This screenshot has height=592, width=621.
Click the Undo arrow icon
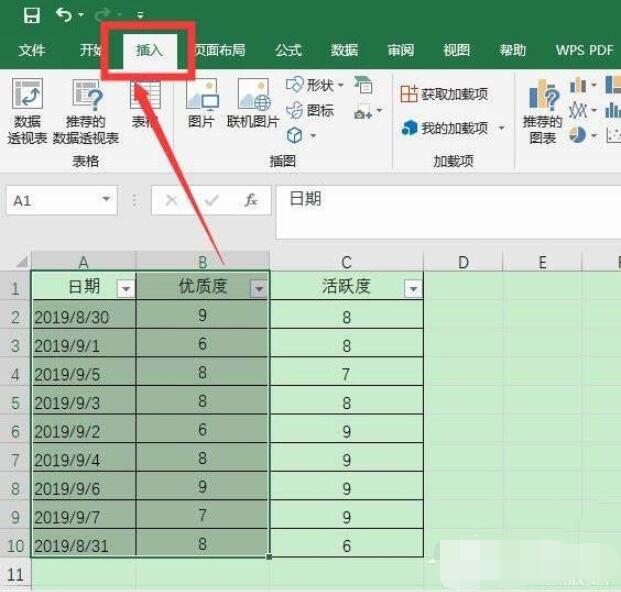coord(64,15)
